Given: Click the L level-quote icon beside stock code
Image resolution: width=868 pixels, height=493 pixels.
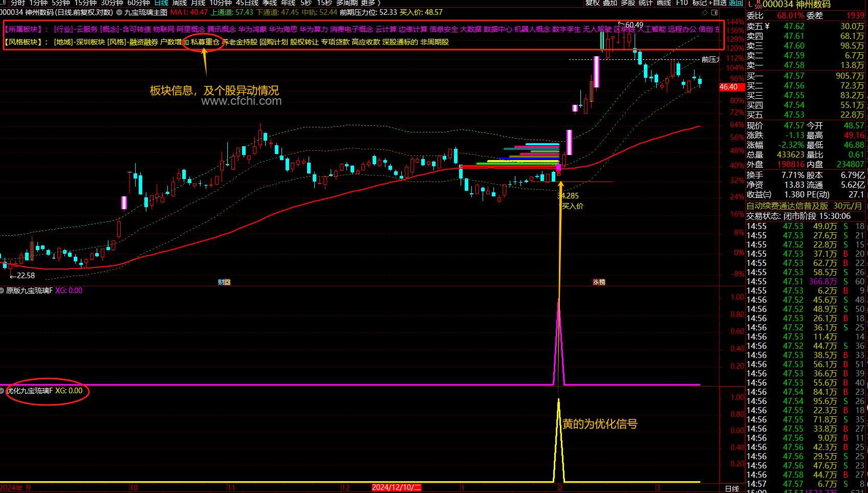Looking at the screenshot, I should pos(750,5).
